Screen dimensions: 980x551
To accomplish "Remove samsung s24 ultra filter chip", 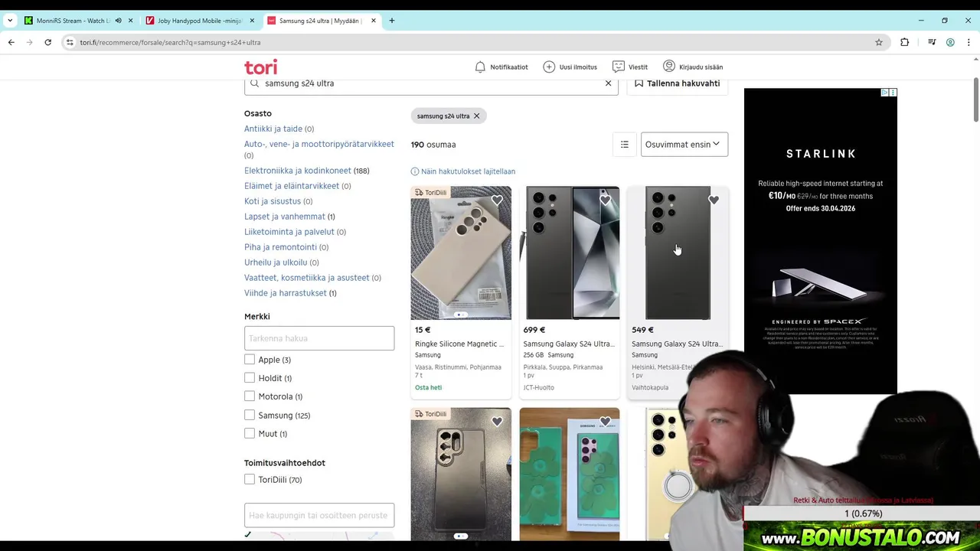I will tap(476, 116).
